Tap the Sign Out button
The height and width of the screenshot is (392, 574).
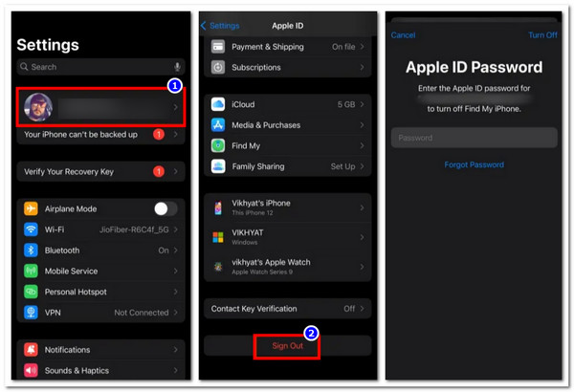coord(287,346)
